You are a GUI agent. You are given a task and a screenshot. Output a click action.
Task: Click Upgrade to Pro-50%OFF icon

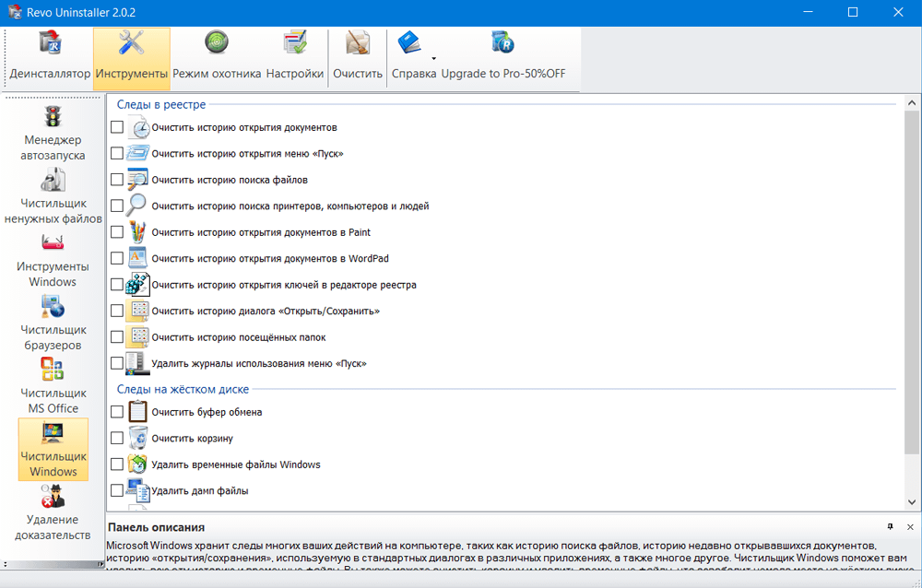click(502, 43)
